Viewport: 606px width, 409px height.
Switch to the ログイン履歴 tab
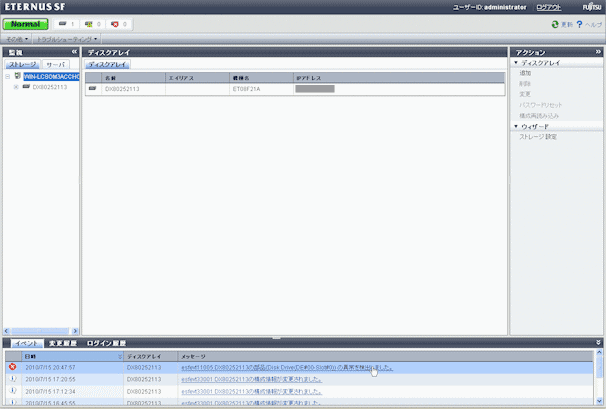click(106, 343)
